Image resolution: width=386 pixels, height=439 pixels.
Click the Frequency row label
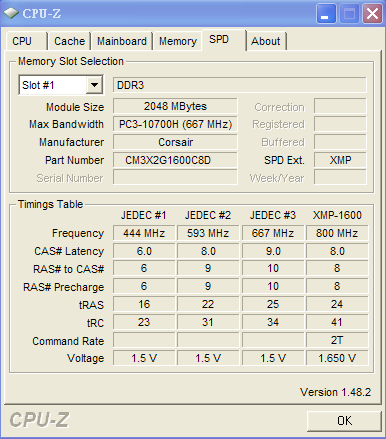(78, 233)
